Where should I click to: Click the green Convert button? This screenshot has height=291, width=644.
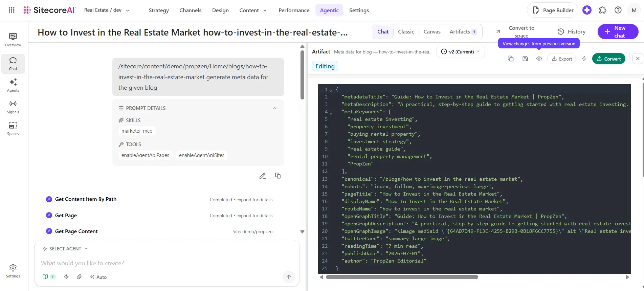pos(608,59)
